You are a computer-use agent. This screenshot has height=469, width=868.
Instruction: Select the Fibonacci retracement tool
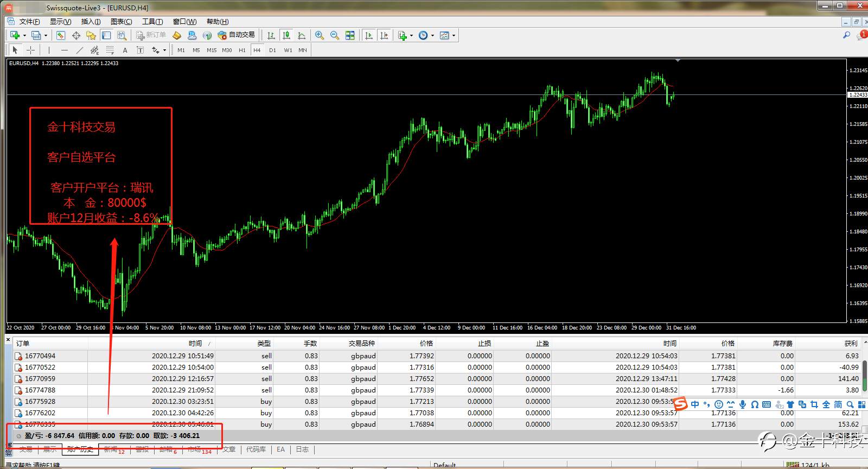[110, 50]
